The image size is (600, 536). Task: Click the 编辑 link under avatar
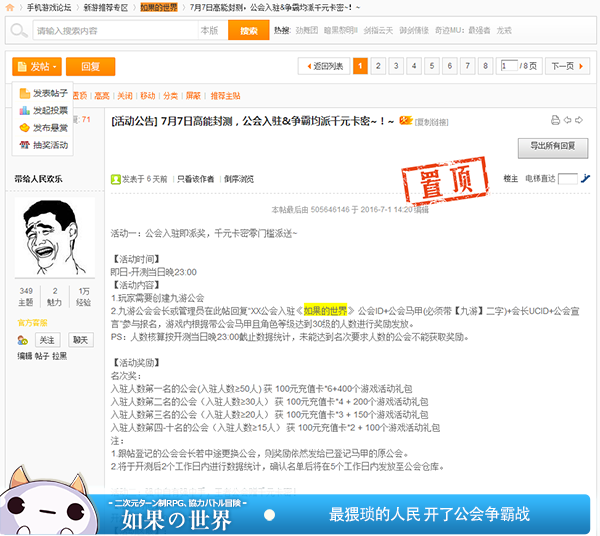click(25, 356)
